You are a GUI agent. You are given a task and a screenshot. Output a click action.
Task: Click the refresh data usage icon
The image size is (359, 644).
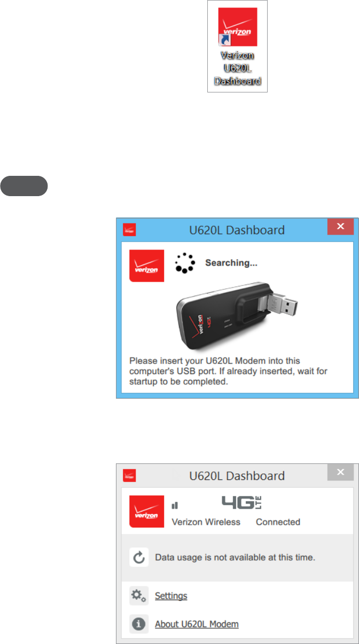click(139, 557)
